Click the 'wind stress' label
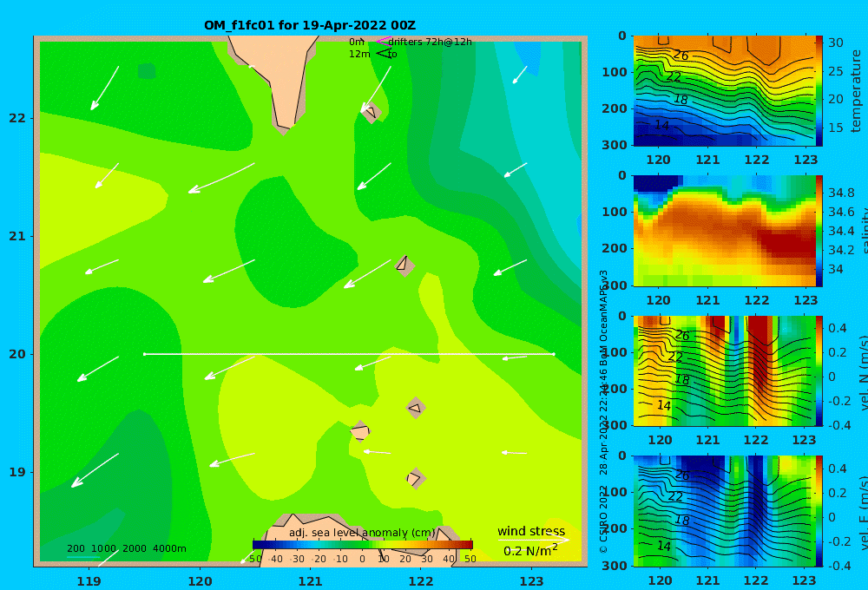This screenshot has width=868, height=590. point(531,531)
